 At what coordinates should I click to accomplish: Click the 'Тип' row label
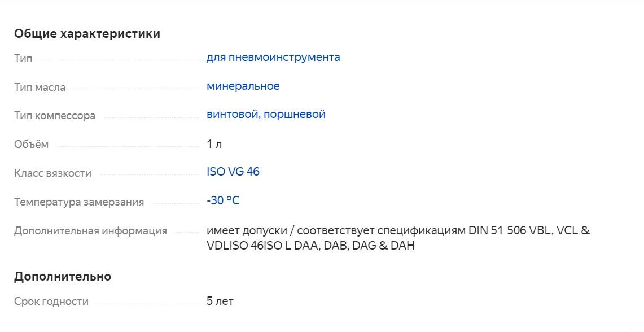[23, 59]
